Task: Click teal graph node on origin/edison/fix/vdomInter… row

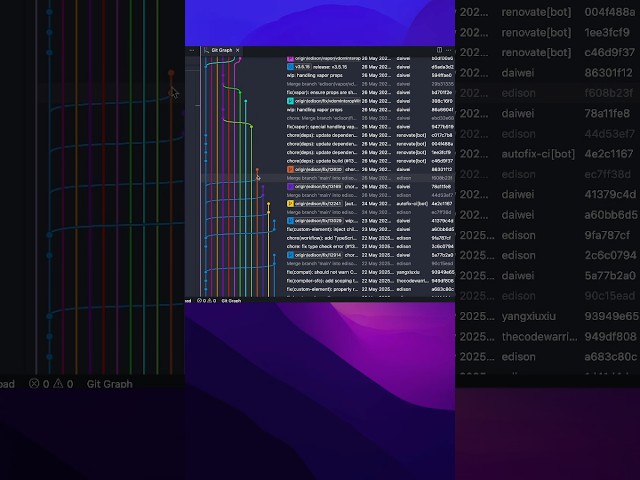Action: (246, 101)
